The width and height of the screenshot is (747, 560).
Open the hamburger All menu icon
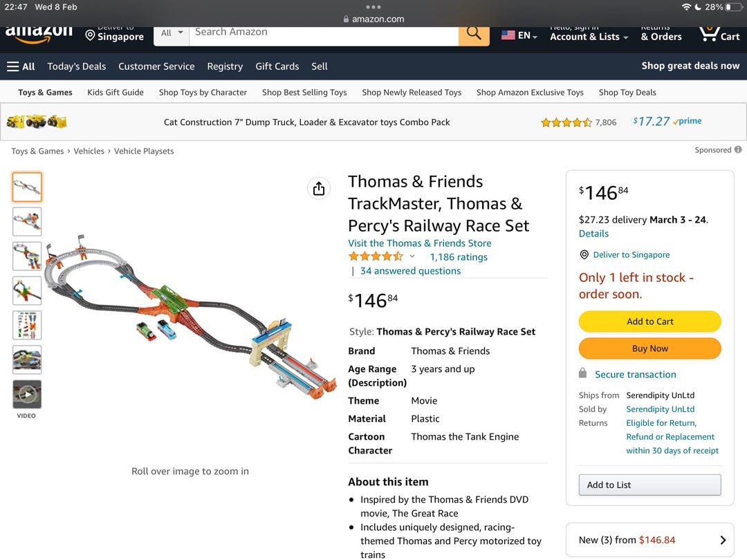pos(13,66)
